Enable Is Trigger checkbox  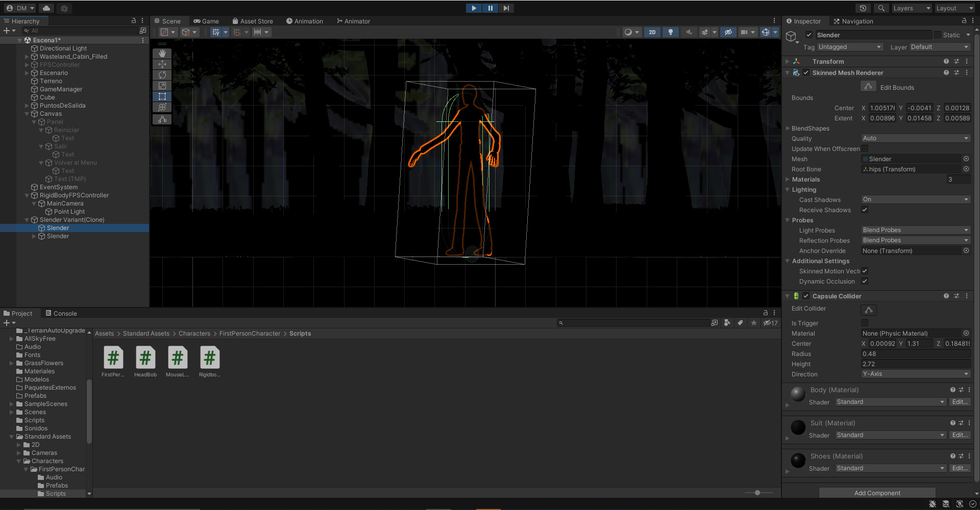tap(865, 323)
